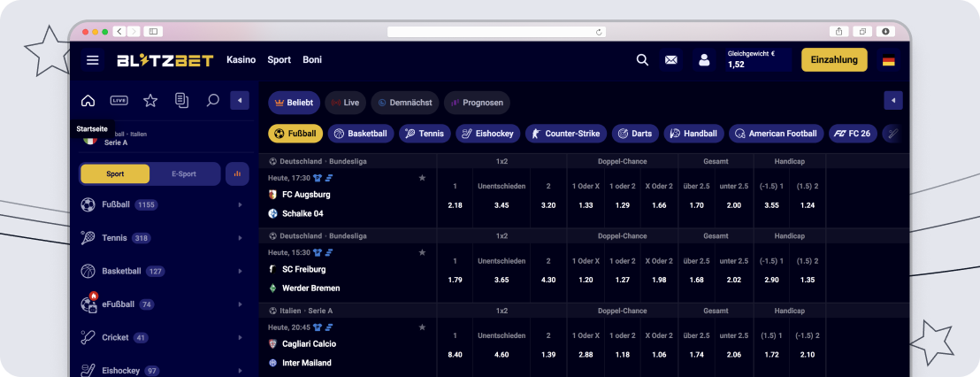
Task: Collapse the left sidebar arrow
Action: pos(240,101)
